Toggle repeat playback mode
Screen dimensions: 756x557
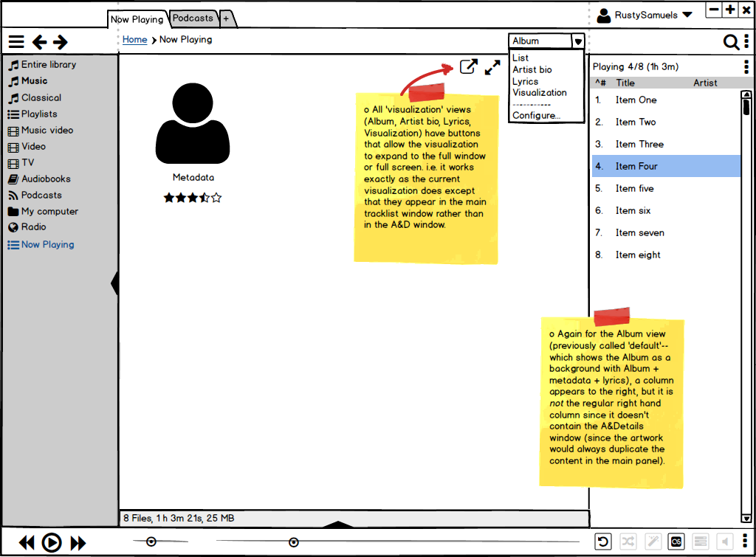click(603, 542)
